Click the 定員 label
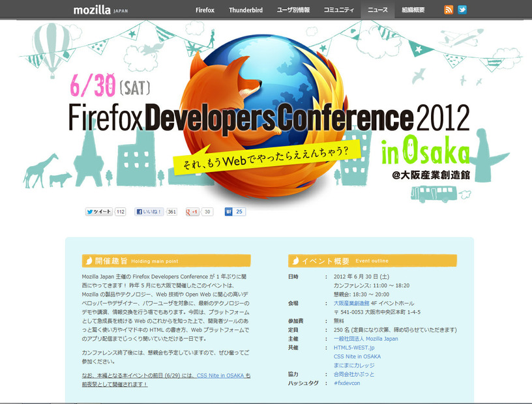This screenshot has height=404, width=532. pyautogui.click(x=293, y=329)
